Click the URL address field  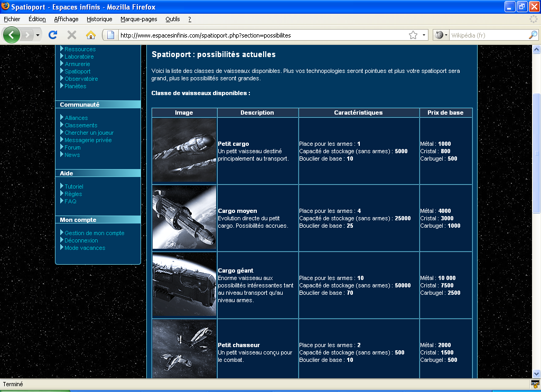coord(263,35)
